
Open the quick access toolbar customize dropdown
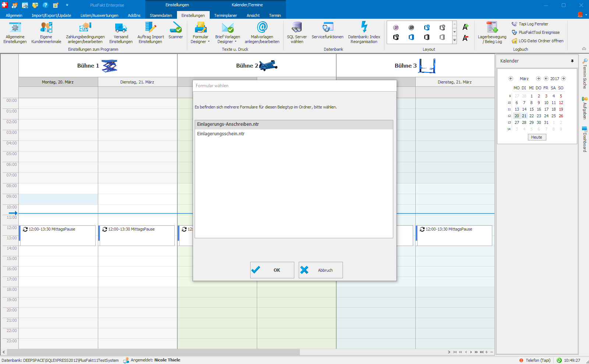pos(67,5)
